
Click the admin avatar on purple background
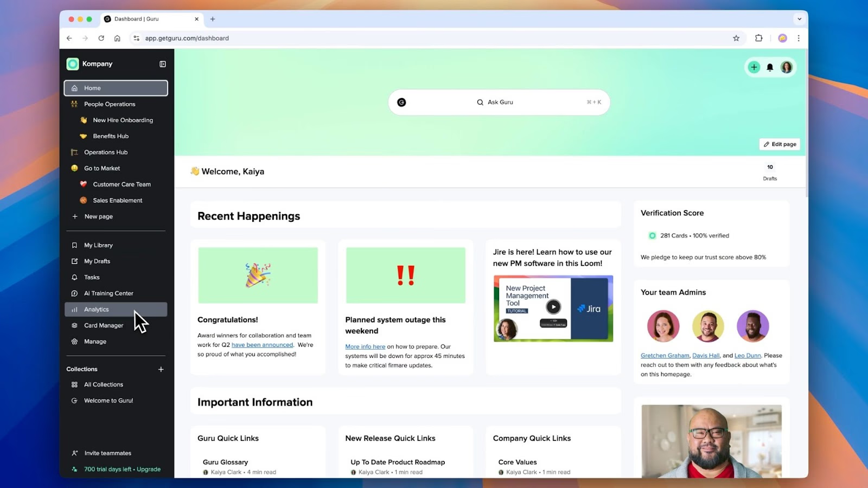(x=753, y=326)
